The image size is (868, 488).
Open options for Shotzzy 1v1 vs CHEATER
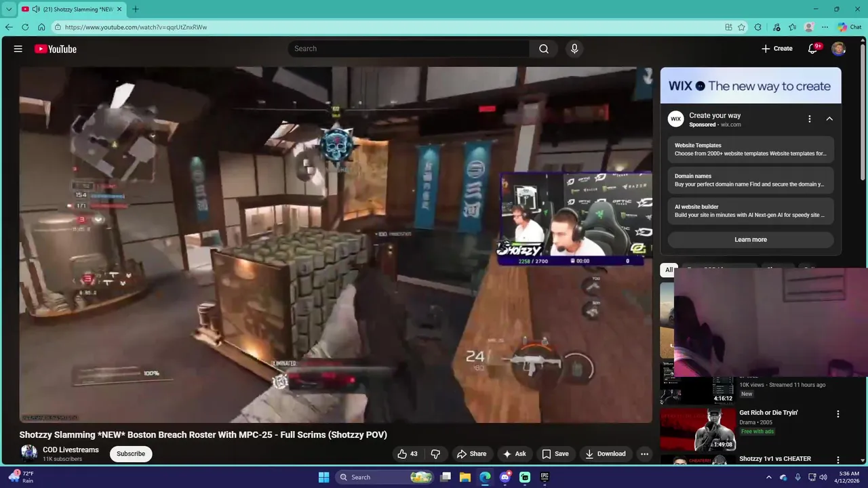point(837,460)
